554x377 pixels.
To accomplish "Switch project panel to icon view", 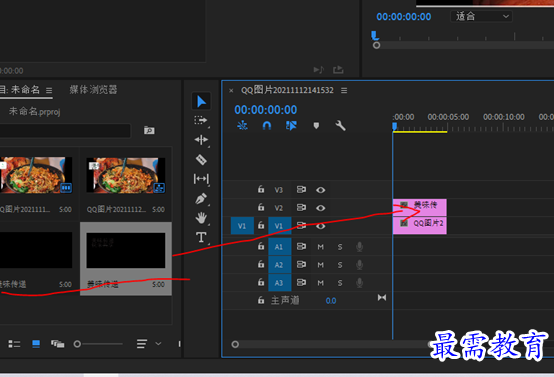I will pyautogui.click(x=36, y=344).
